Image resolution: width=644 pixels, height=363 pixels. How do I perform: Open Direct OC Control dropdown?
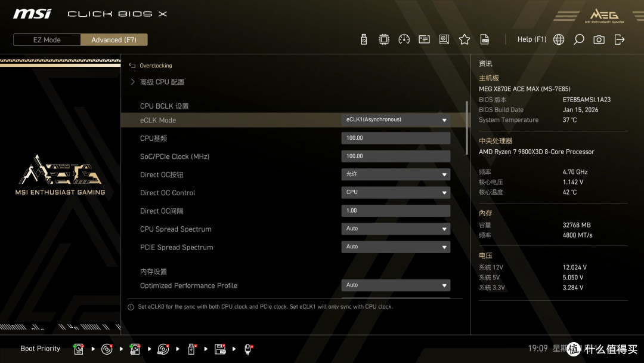click(x=395, y=192)
